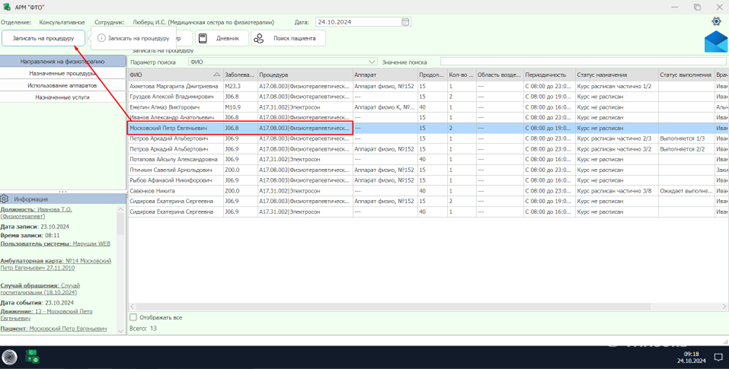Viewport: 729px width, 369px height.
Task: Click the Значение поиска input field
Action: click(x=583, y=62)
